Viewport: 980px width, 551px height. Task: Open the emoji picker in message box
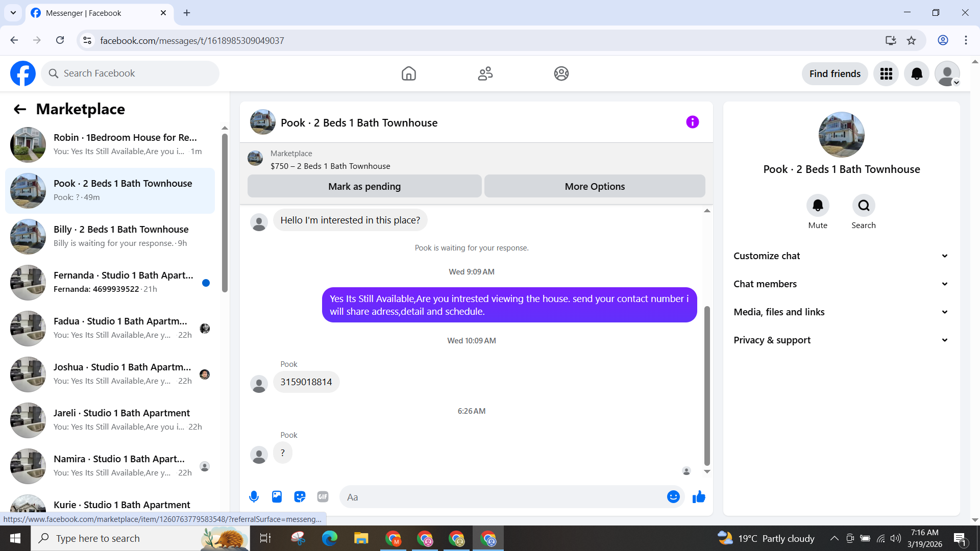673,496
